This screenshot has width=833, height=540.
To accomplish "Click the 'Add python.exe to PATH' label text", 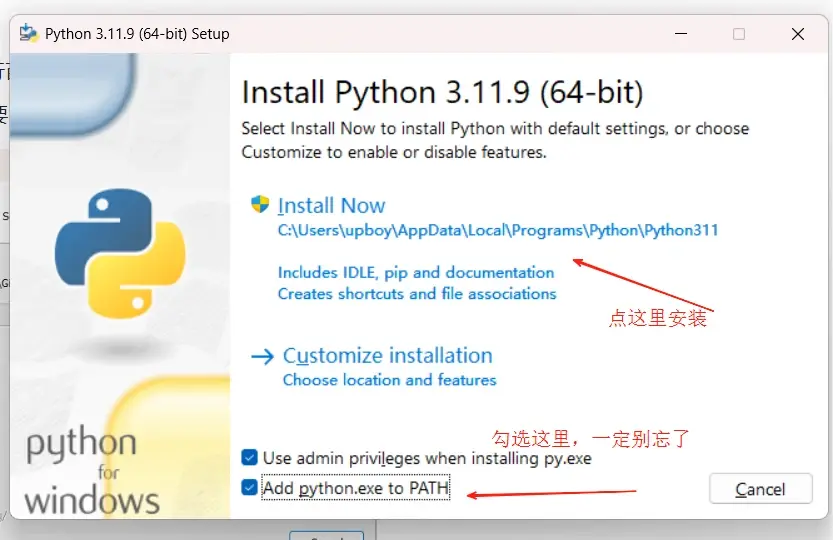I will 355,487.
